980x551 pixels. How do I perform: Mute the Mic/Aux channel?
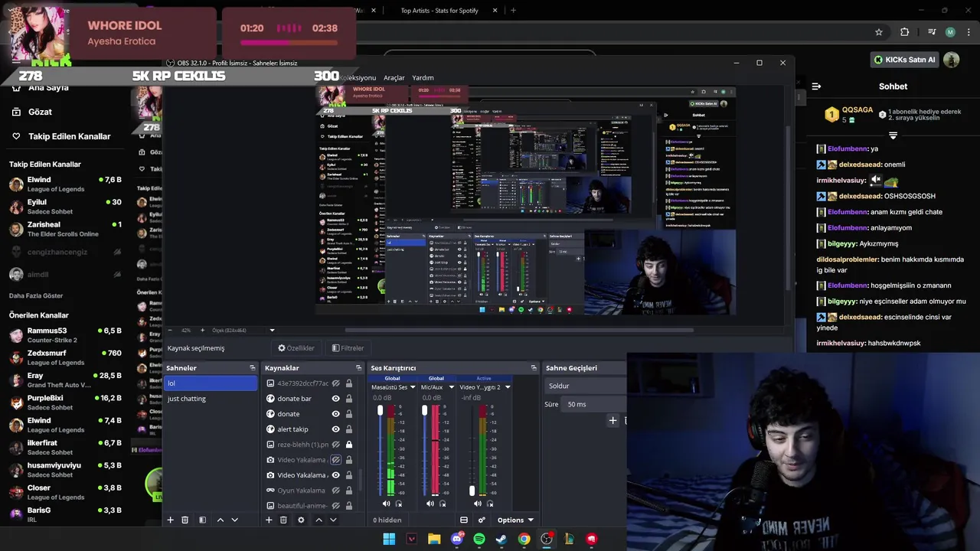point(430,504)
